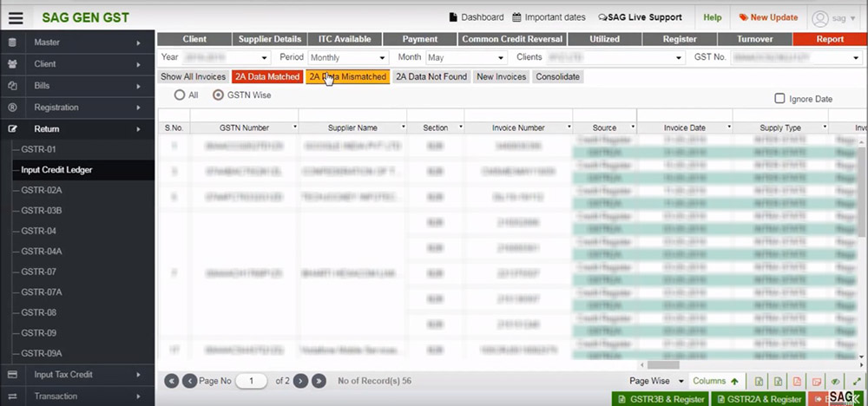Click the red PDF export icon
868x406 pixels.
[x=798, y=381]
